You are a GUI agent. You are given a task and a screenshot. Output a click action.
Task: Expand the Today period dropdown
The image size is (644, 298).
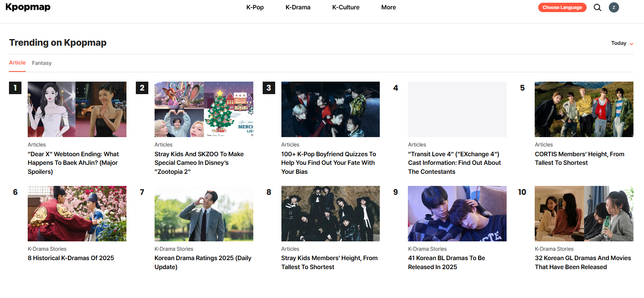click(622, 43)
